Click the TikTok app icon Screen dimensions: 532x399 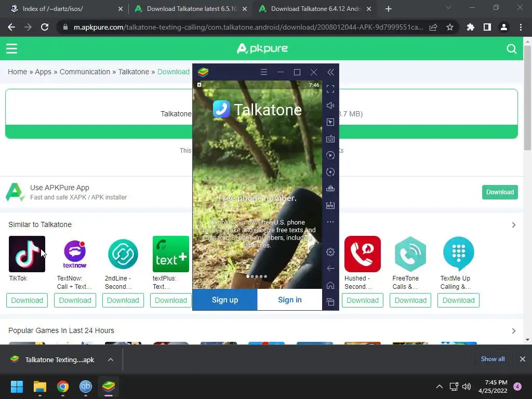coord(27,254)
